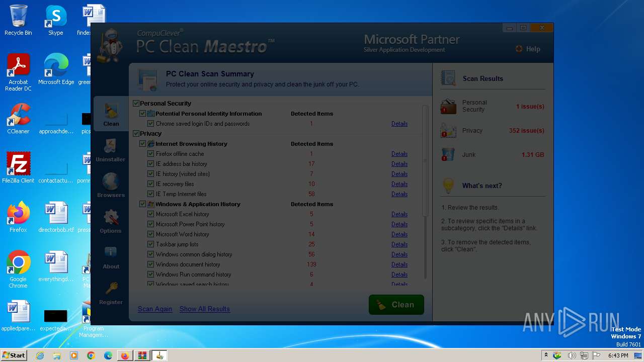The image size is (644, 362).
Task: Uncheck Firefox offline cache
Action: [150, 154]
